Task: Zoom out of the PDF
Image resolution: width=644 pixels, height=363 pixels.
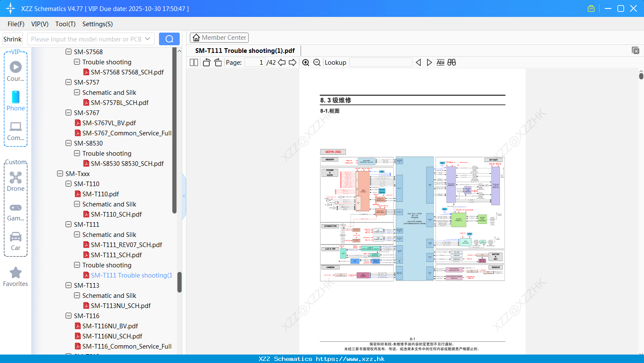Action: (x=317, y=63)
